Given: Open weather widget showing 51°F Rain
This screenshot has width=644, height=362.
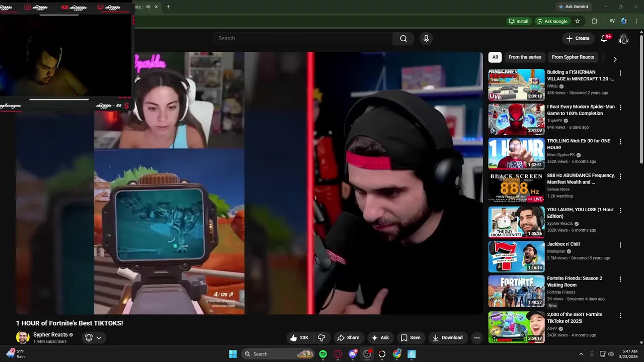Looking at the screenshot, I should (15, 354).
